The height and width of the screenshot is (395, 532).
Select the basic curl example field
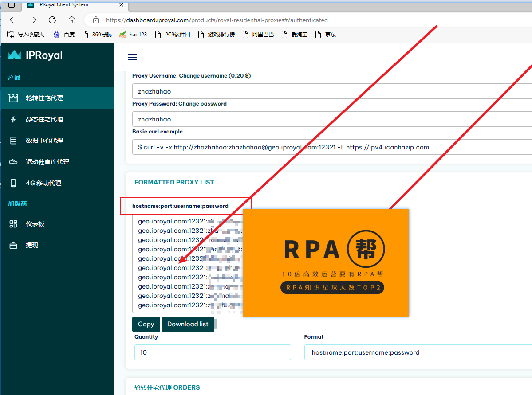click(x=332, y=147)
